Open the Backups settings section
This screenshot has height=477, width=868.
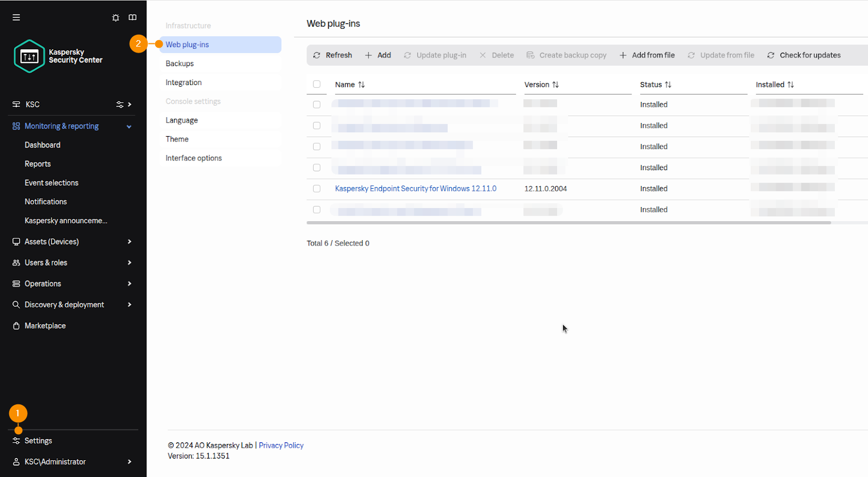coord(180,63)
